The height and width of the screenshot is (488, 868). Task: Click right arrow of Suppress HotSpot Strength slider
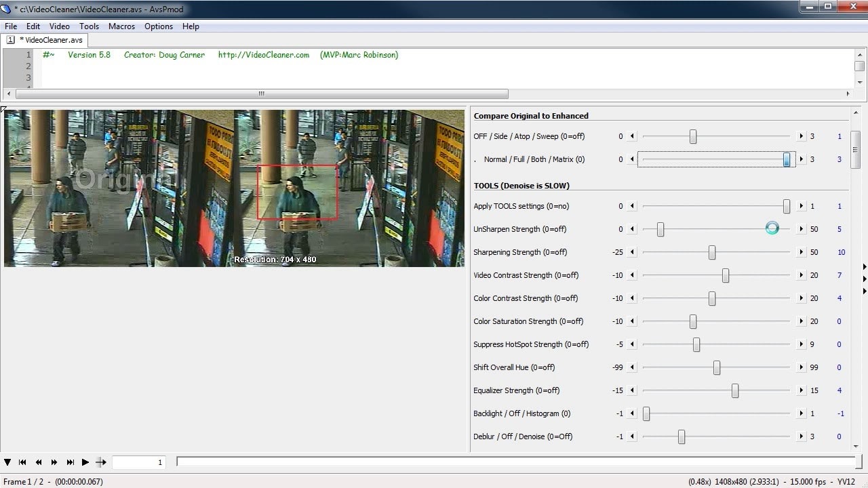coord(801,344)
